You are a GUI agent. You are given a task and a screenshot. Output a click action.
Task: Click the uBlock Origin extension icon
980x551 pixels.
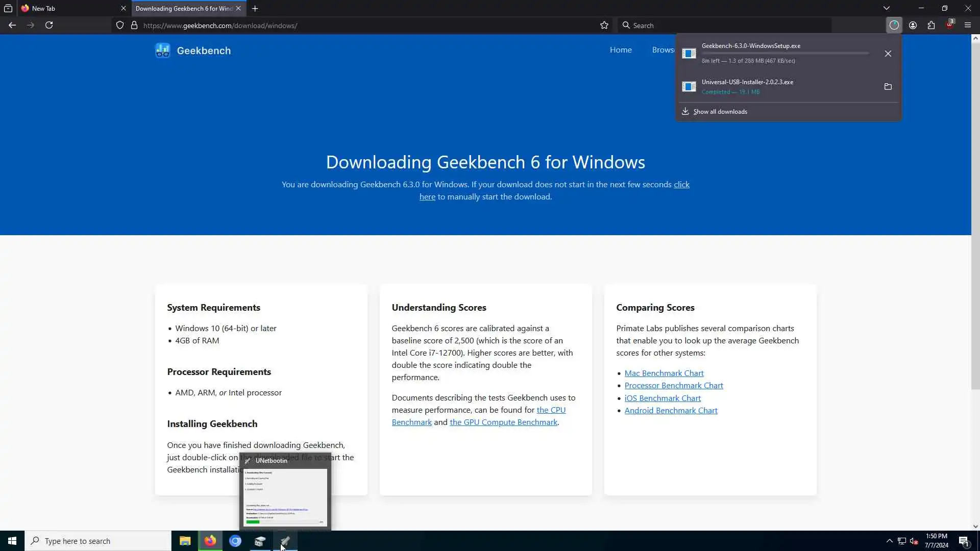click(x=949, y=25)
